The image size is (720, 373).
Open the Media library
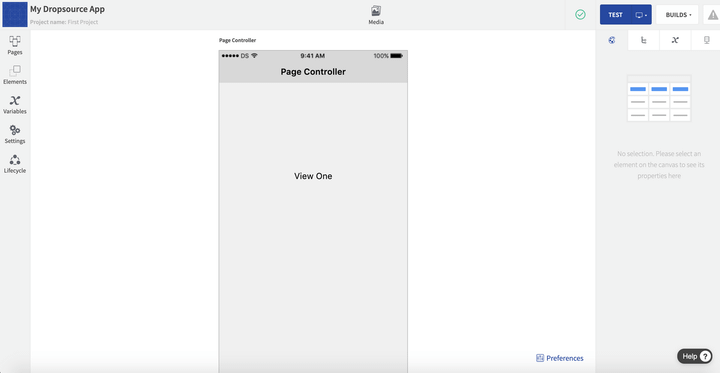(376, 15)
